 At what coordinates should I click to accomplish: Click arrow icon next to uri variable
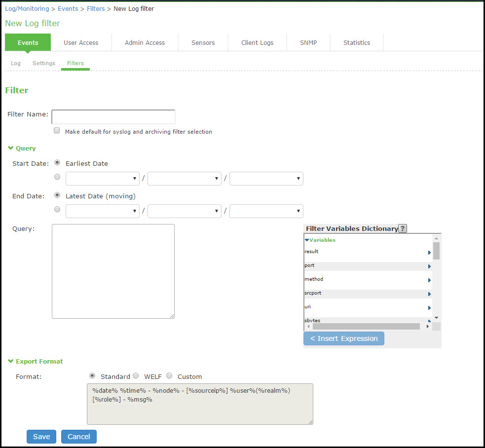click(429, 308)
